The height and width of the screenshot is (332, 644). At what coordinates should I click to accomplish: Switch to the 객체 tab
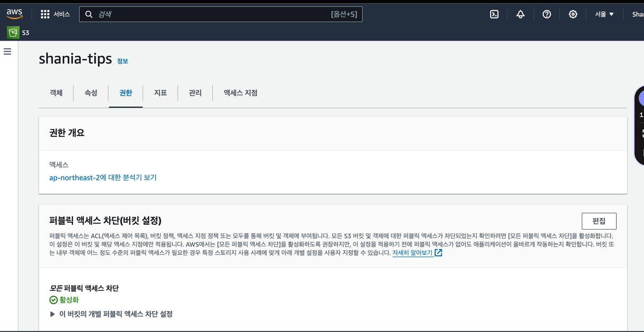point(56,93)
